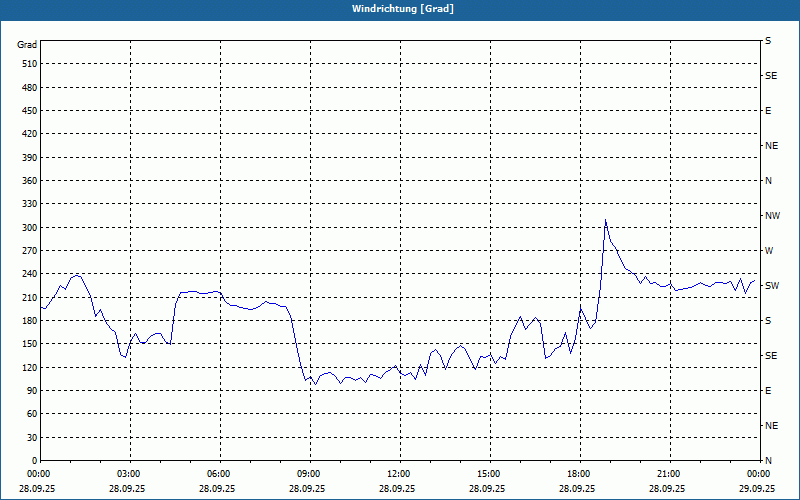Click the "SW" compass direction label
Viewport: 800px width, 500px height.
[772, 286]
